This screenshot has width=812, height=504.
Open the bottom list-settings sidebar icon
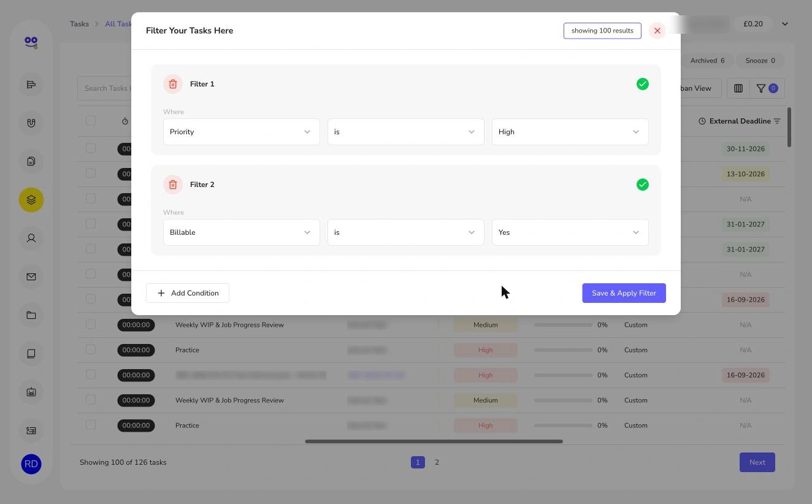(31, 430)
